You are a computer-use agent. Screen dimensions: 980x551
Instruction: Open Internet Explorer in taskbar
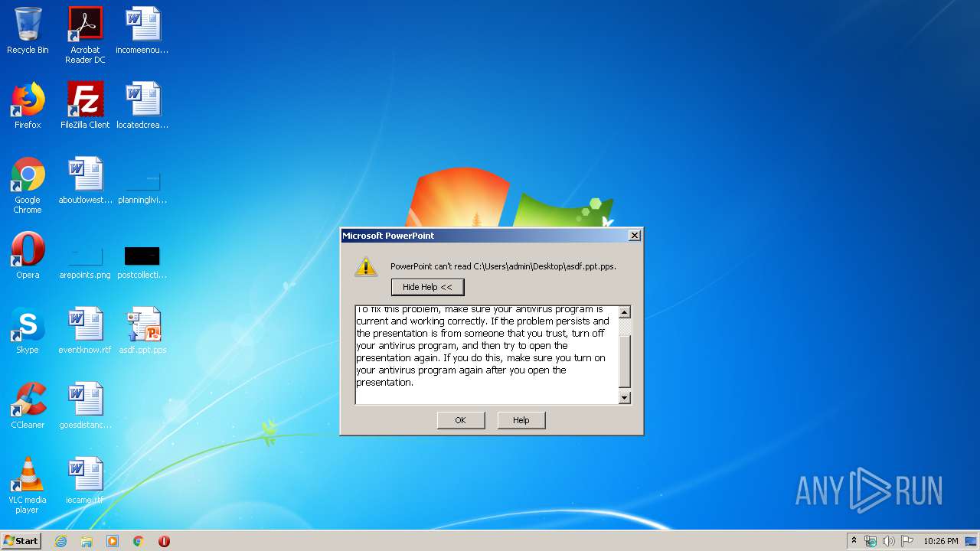60,541
